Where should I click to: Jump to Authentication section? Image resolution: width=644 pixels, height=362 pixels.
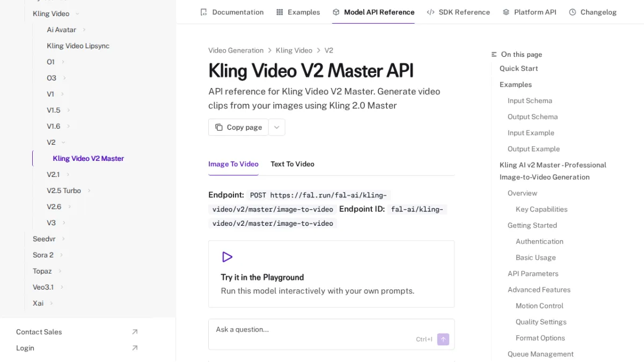point(539,241)
